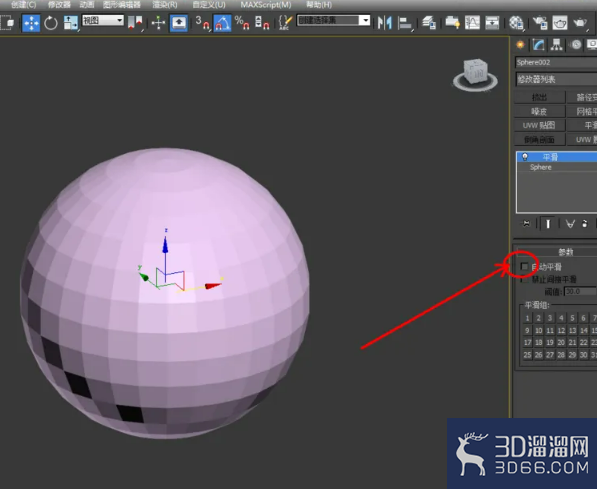Open the 帮助(H) menu

(319, 5)
